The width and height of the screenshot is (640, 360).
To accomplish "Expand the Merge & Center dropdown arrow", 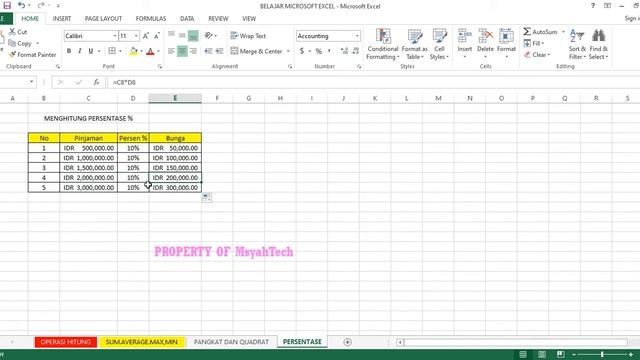I will coord(288,51).
